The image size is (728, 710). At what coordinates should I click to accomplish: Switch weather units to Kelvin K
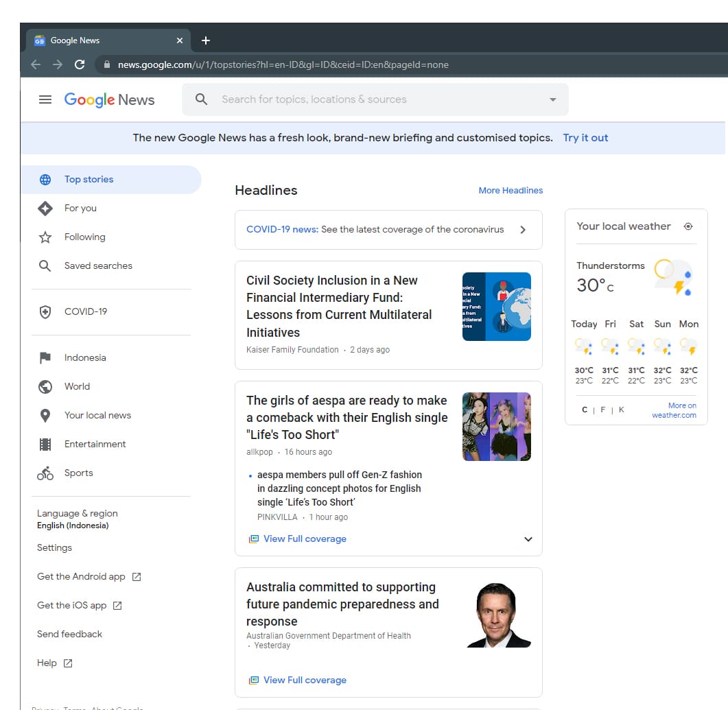pyautogui.click(x=621, y=410)
